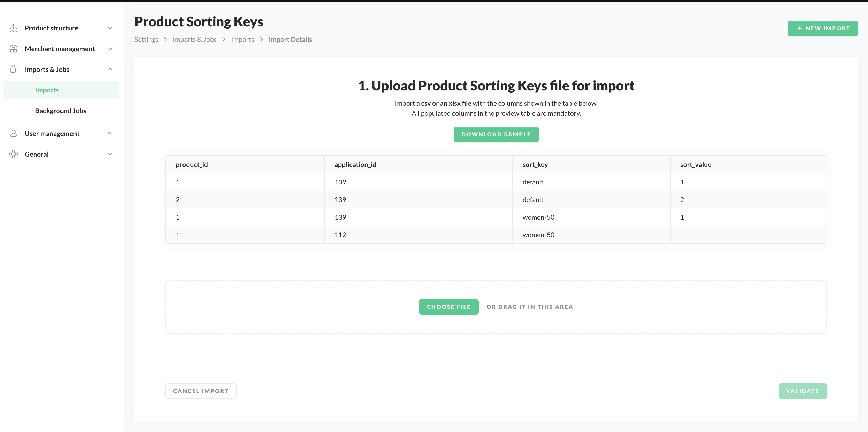Click the User management person icon
This screenshot has height=432, width=868.
[x=13, y=133]
